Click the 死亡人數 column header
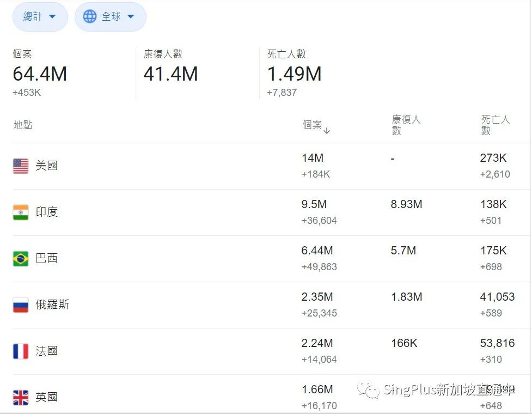Image resolution: width=532 pixels, height=414 pixels. click(495, 125)
